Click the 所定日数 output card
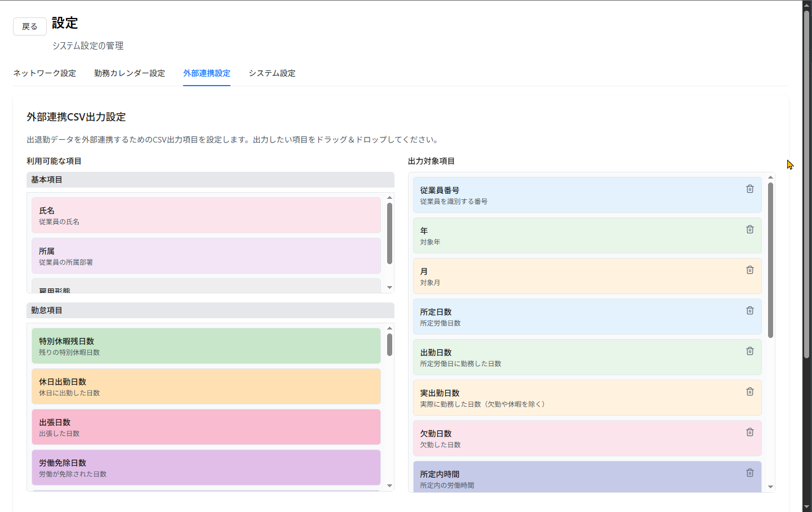812x512 pixels. 587,317
